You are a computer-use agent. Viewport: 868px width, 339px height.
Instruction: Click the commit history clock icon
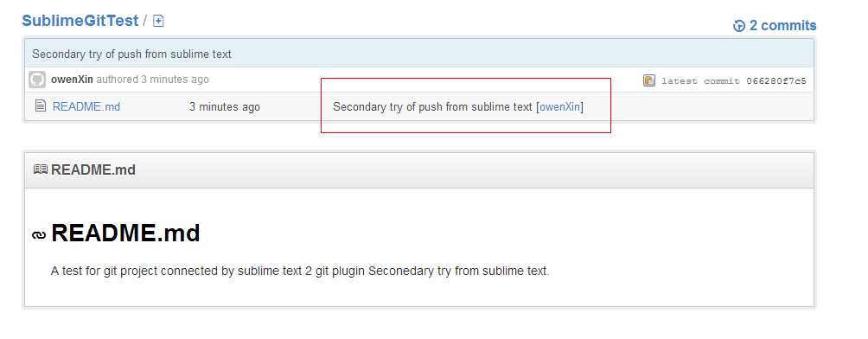click(x=739, y=26)
